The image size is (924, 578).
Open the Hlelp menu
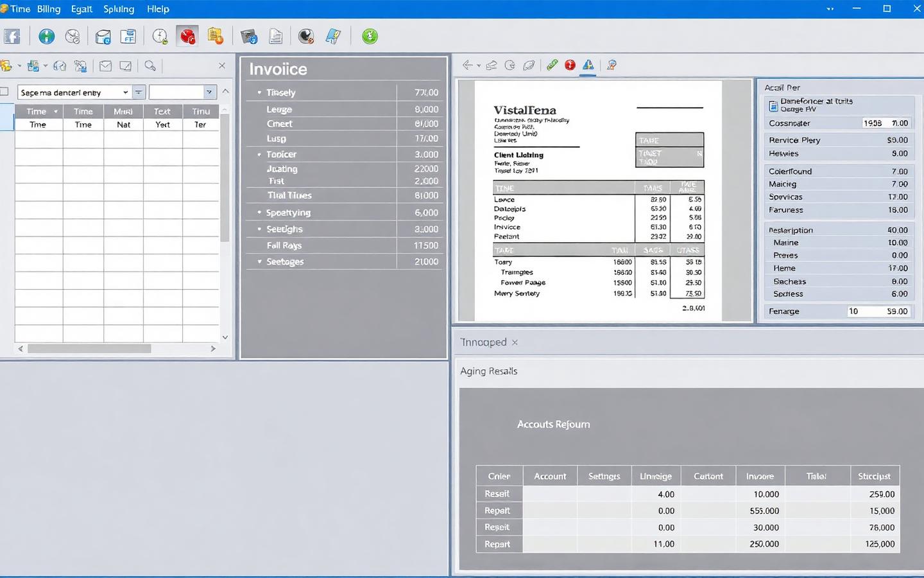coord(158,9)
